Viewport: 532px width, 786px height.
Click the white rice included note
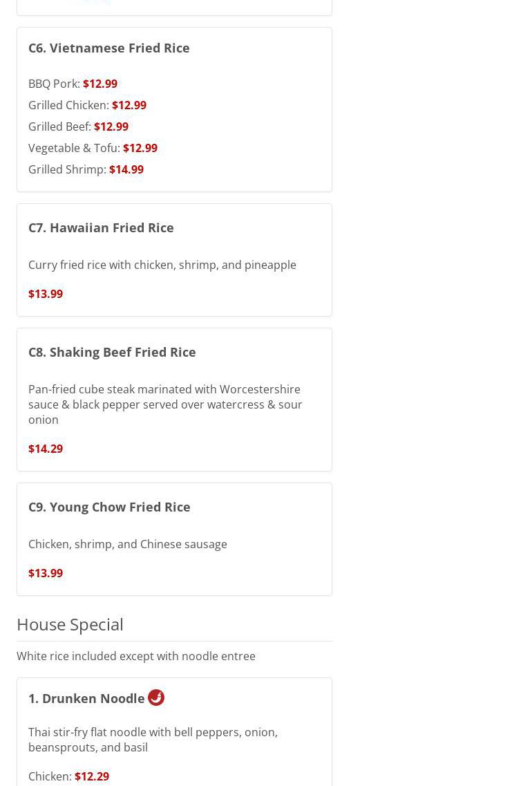click(x=135, y=656)
